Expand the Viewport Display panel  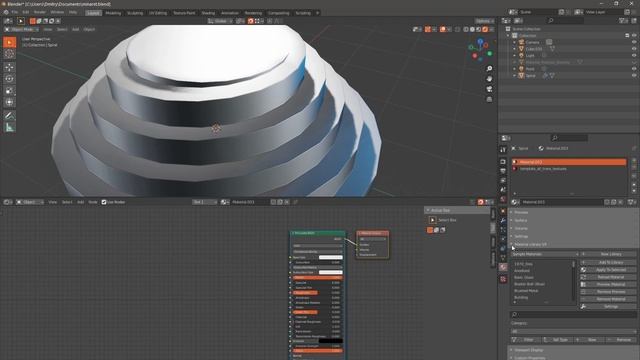pos(528,350)
